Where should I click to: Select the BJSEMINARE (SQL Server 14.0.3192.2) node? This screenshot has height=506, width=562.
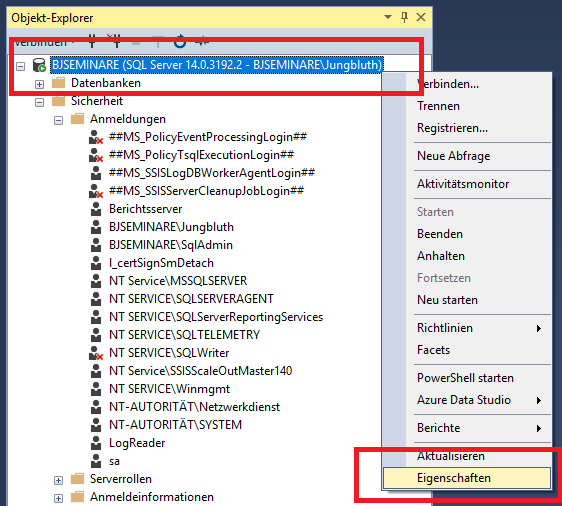coord(217,65)
